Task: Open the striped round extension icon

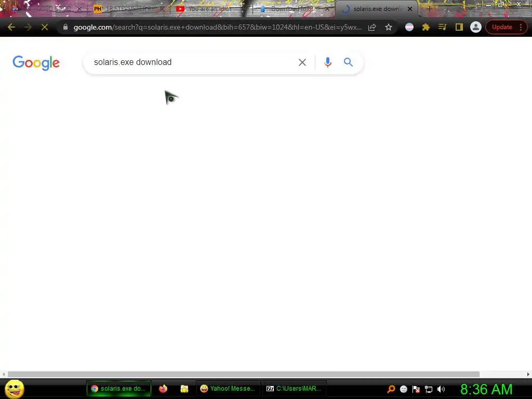Action: coord(409,27)
